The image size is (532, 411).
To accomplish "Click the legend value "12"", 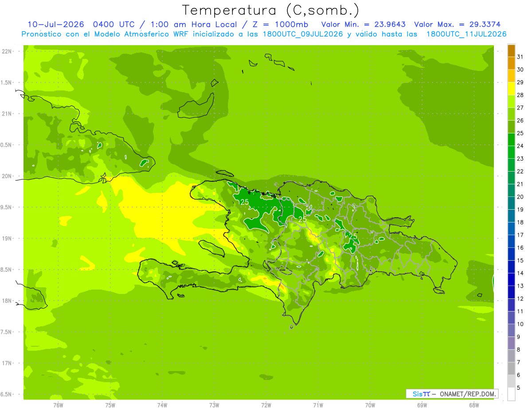I will (x=520, y=299).
